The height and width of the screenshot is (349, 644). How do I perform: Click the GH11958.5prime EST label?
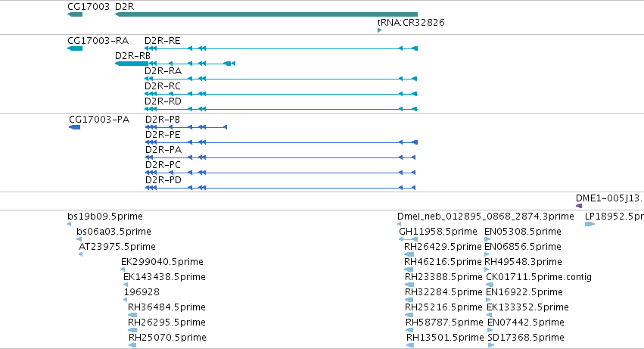coord(438,232)
